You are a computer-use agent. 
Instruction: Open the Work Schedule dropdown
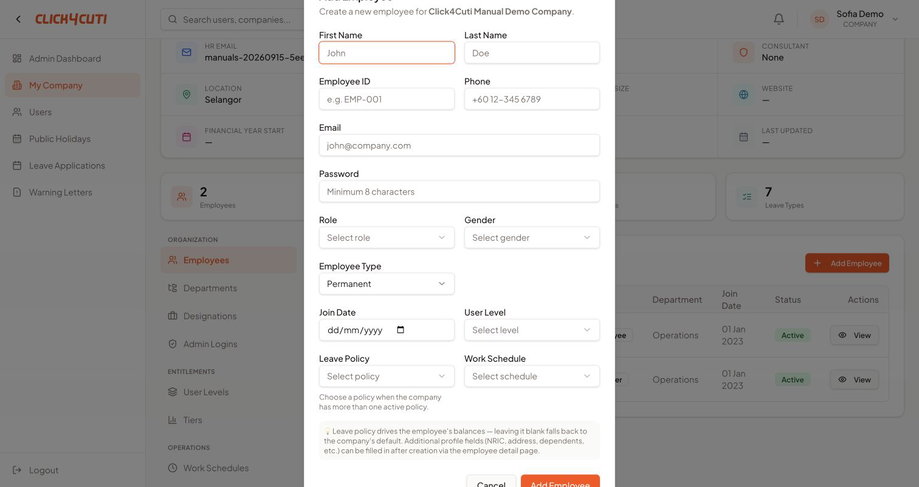coord(532,376)
